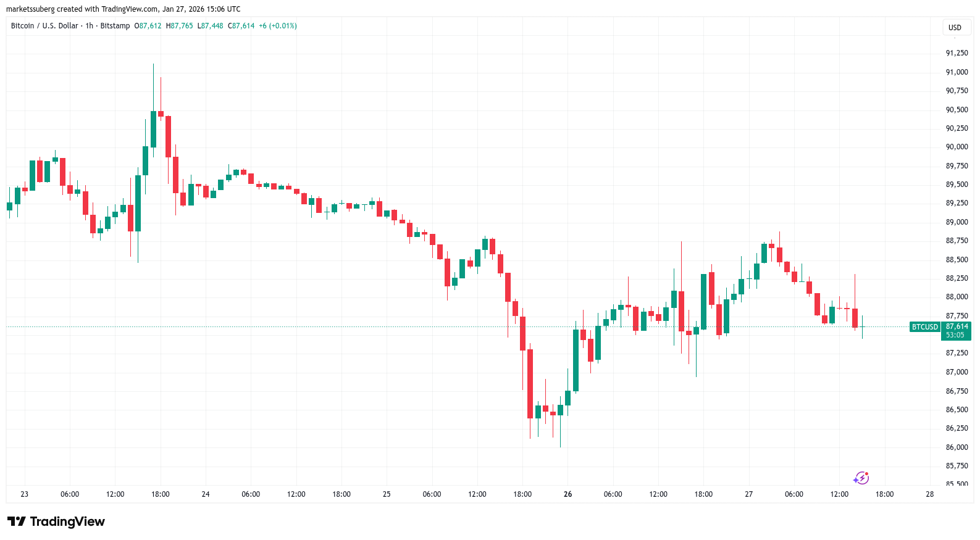Viewport: 980px width, 540px height.
Task: Click the 53:05 candle countdown timer
Action: 955,335
